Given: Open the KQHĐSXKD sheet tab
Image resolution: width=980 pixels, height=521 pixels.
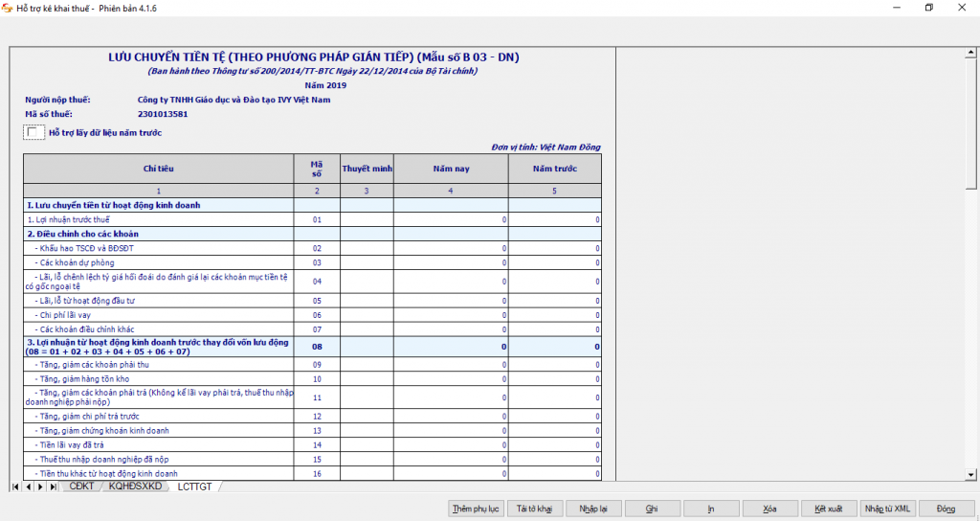Looking at the screenshot, I should pos(135,487).
